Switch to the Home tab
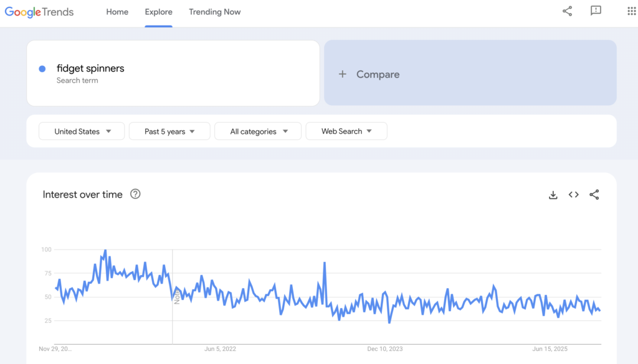Viewport: 638px width, 364px height. (117, 11)
